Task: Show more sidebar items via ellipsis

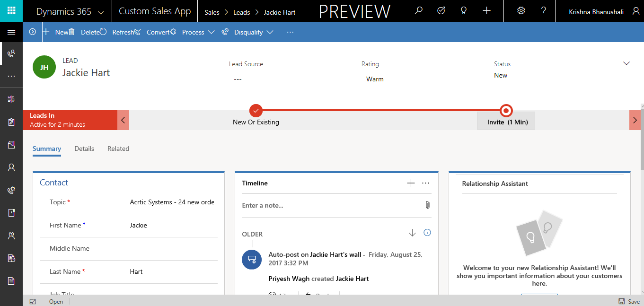Action: coord(11,76)
